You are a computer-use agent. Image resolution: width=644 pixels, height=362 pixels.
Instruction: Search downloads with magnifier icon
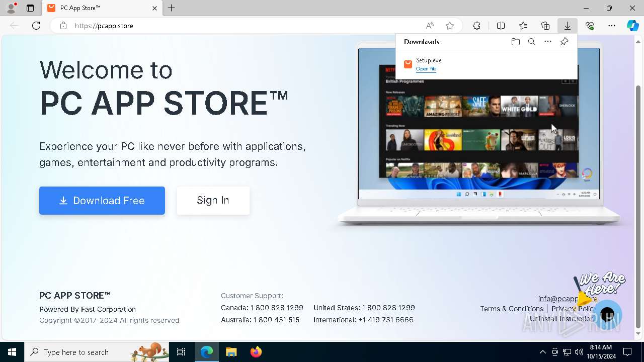[531, 42]
